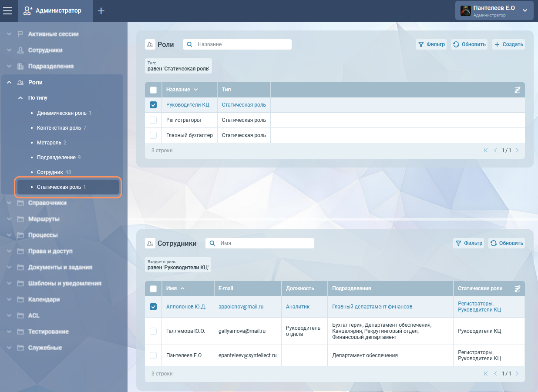Click next page arrow in Роли table
This screenshot has height=392, width=538.
point(517,151)
